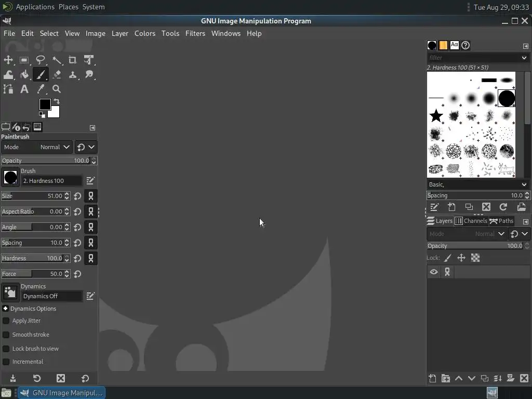
Task: Open the Filters menu
Action: click(195, 33)
